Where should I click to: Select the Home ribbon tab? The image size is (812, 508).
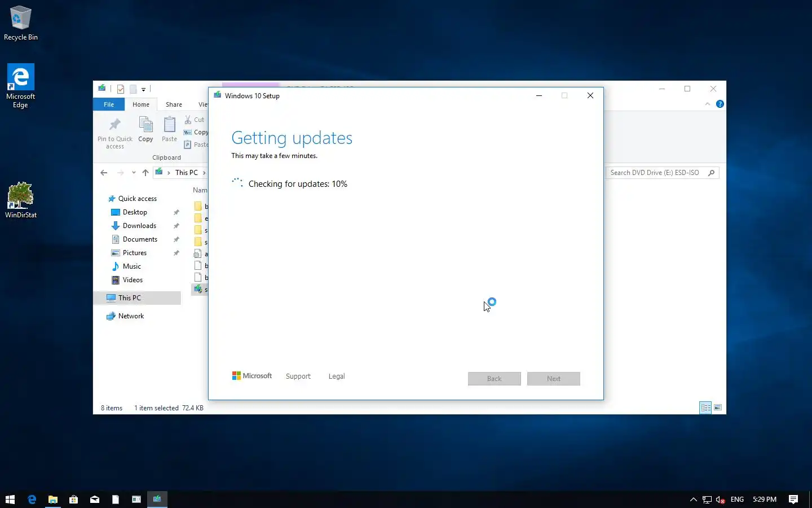click(x=141, y=104)
